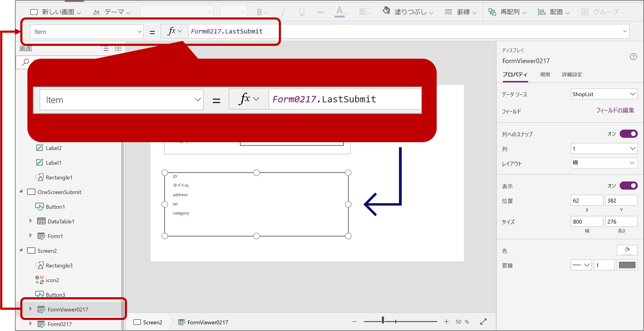Toggle bold formatting
644x331 pixels.
point(259,12)
